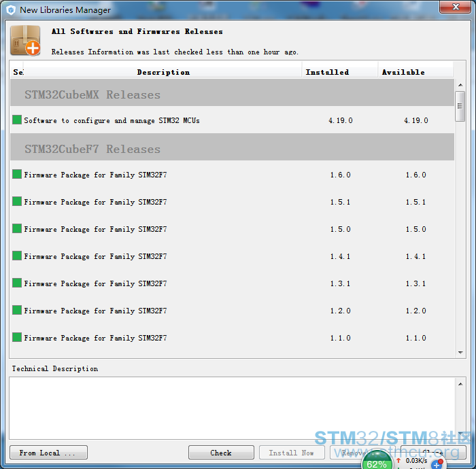Image resolution: width=476 pixels, height=469 pixels.
Task: Click the releases list scroll up arrow
Action: pyautogui.click(x=460, y=85)
